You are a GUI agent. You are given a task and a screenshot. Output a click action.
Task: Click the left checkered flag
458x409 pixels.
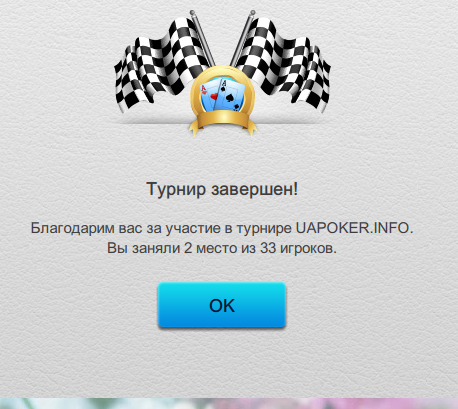point(160,65)
